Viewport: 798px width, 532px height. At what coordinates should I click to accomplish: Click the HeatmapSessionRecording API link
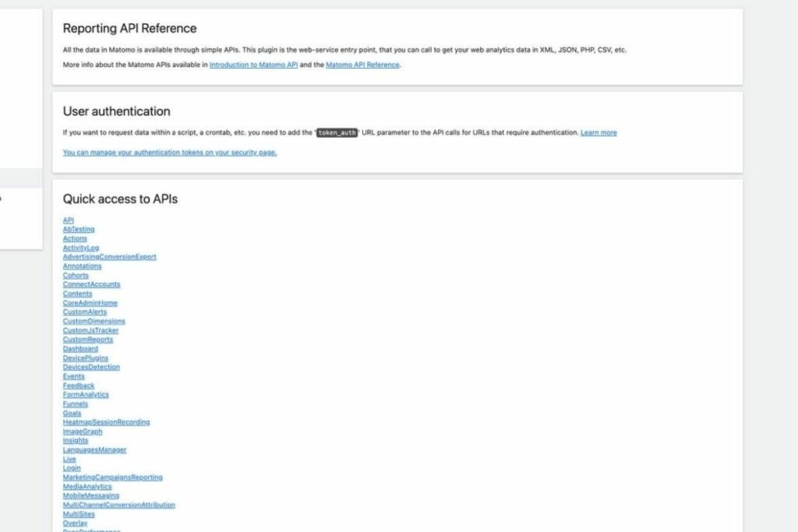[106, 422]
